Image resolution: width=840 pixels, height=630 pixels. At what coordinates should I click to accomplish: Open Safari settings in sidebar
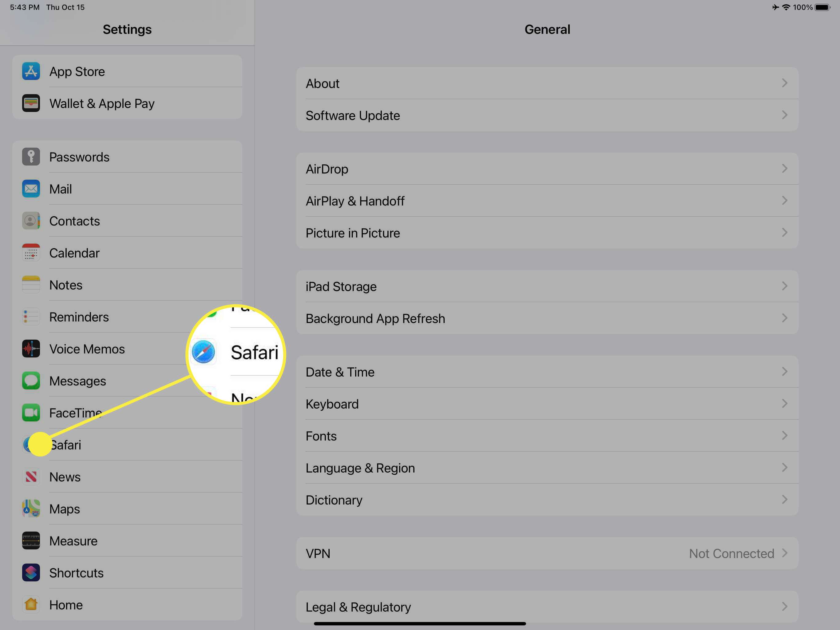click(127, 445)
